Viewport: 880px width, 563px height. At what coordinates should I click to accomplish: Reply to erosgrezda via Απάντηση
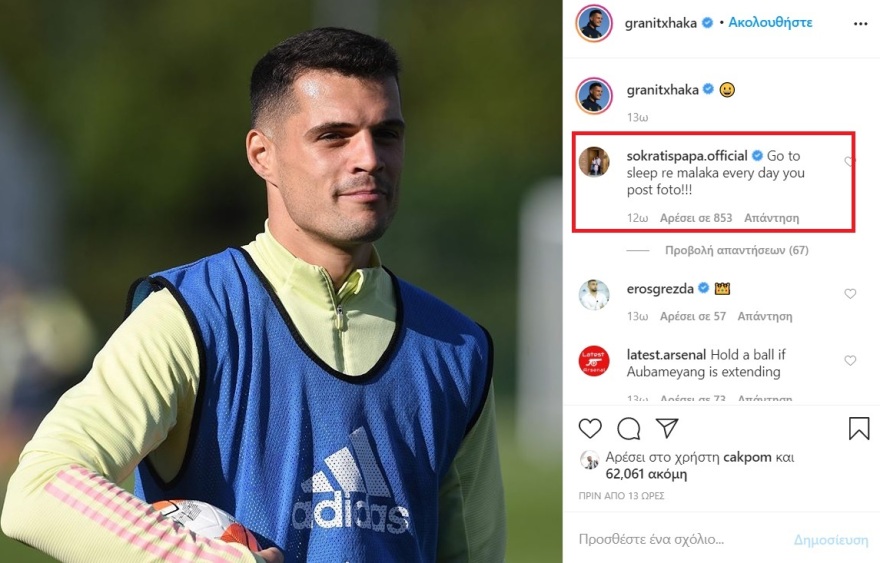click(x=764, y=316)
